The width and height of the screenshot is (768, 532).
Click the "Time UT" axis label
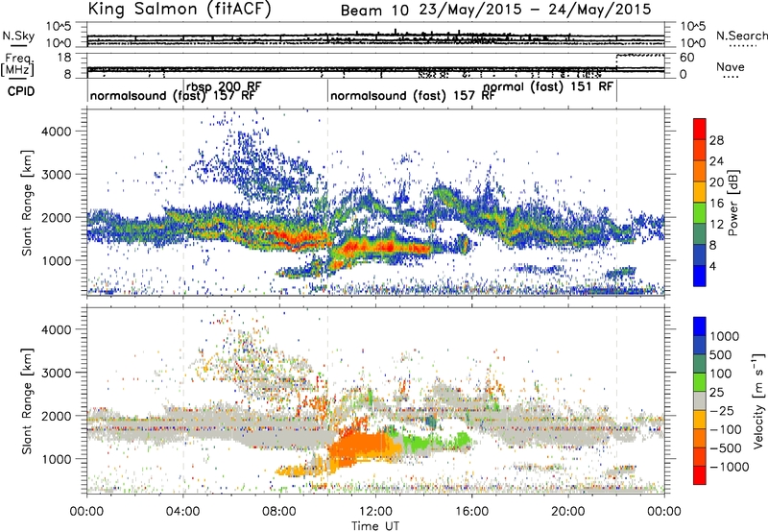click(375, 526)
